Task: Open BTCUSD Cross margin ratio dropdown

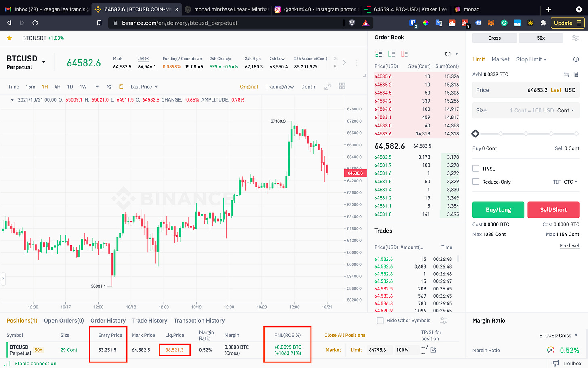Action: [x=559, y=336]
